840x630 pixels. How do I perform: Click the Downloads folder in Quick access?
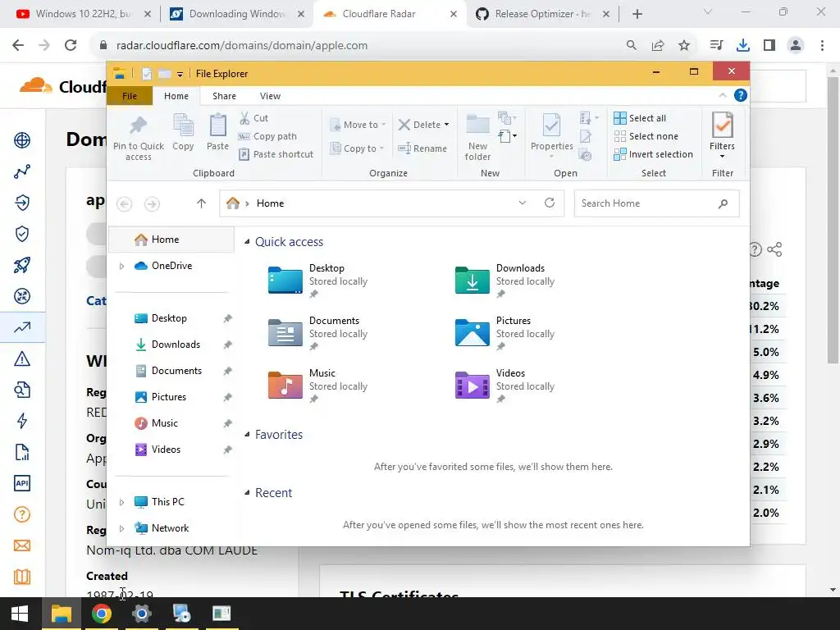point(505,281)
